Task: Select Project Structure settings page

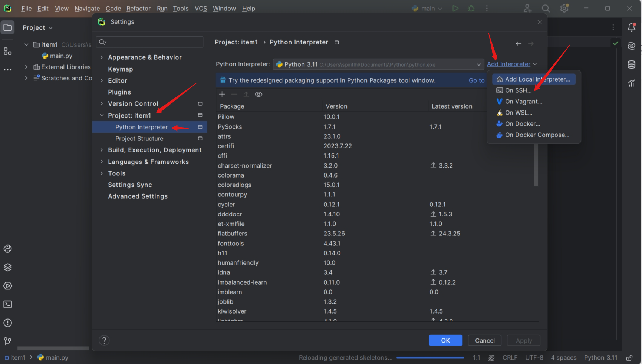Action: pyautogui.click(x=149, y=138)
